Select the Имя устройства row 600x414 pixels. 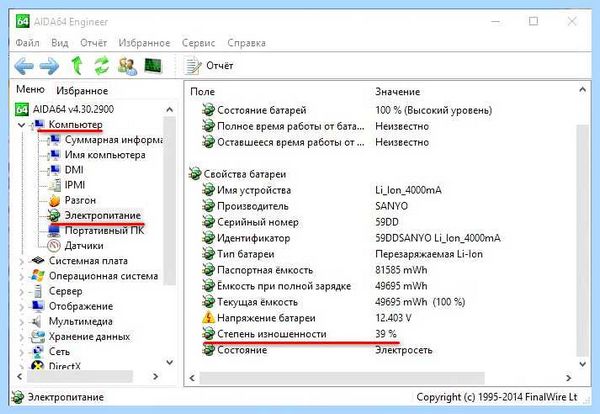321,190
